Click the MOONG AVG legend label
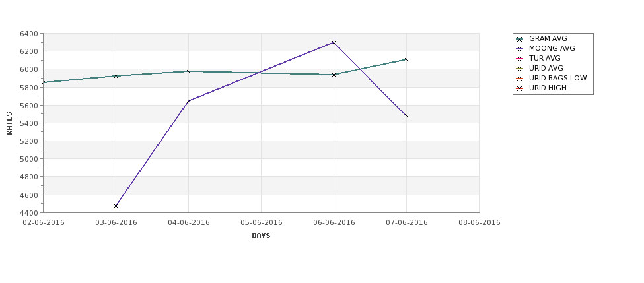This screenshot has height=283, width=644. coord(552,48)
